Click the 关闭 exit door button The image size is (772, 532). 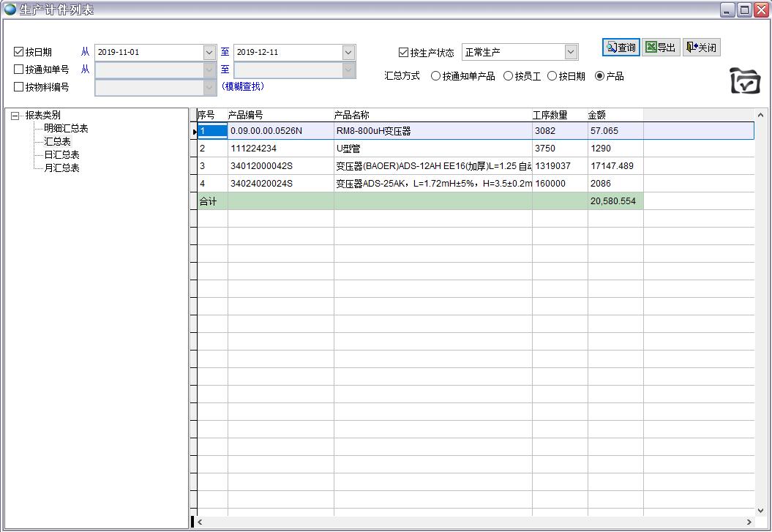pos(701,48)
